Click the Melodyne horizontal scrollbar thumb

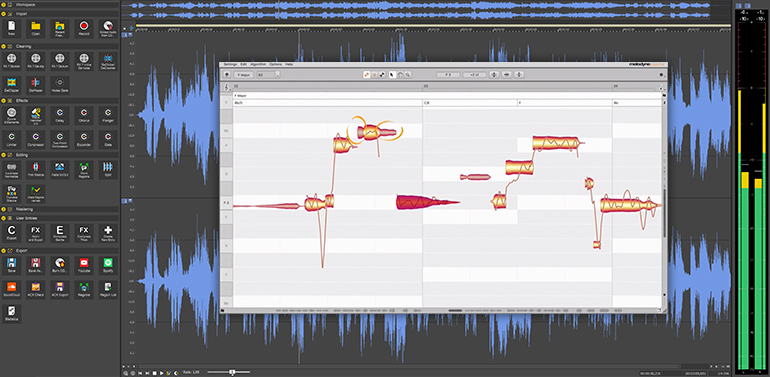(x=455, y=310)
